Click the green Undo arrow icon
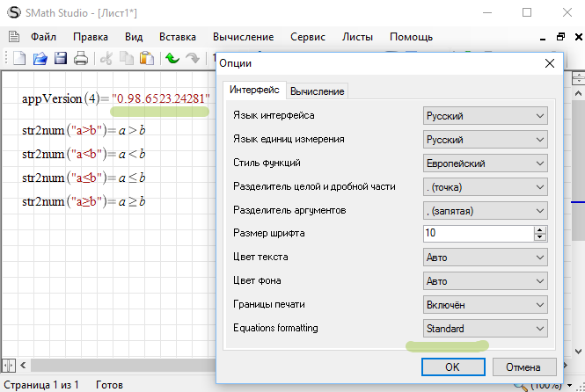 [172, 59]
